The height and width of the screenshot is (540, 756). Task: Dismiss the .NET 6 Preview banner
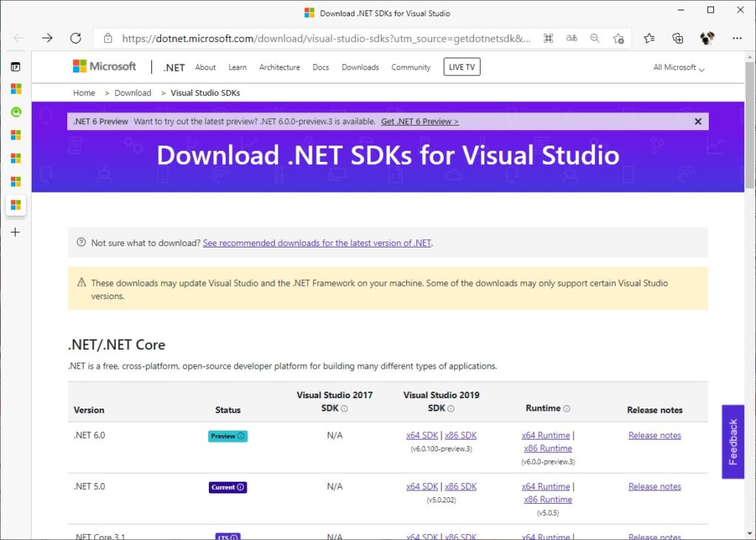(698, 122)
